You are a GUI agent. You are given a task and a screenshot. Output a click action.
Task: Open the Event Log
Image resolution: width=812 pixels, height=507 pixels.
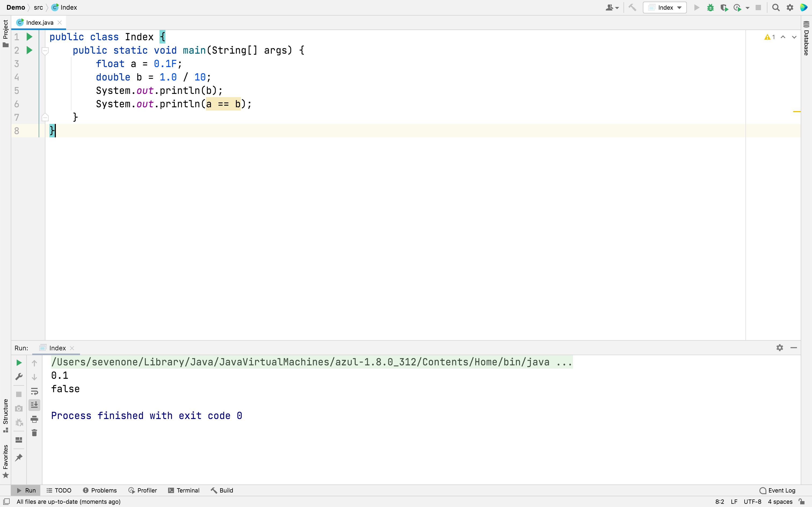click(777, 490)
